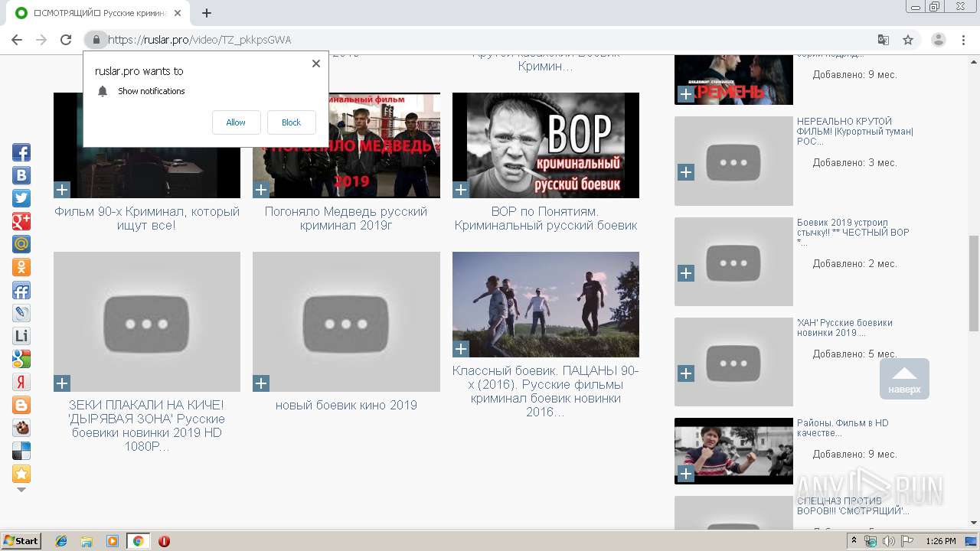Open 'Погоняло Медведь русский криминал 2019г' link
This screenshot has height=551, width=980.
[x=346, y=218]
